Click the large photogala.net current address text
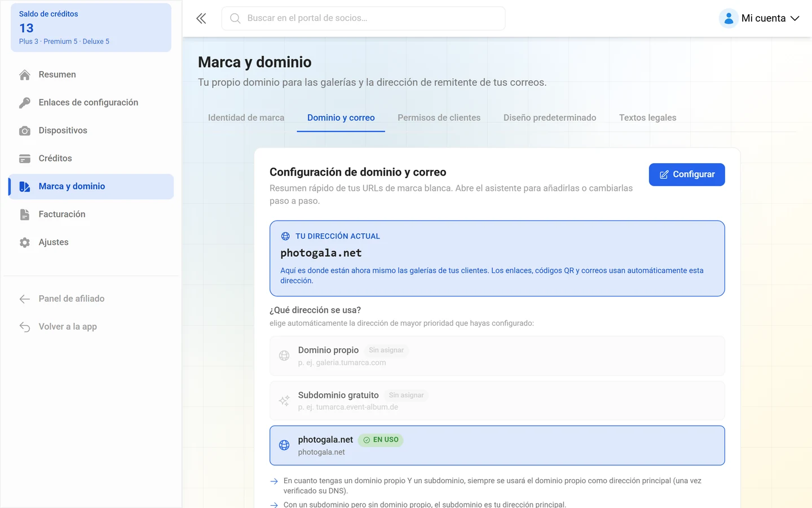 [321, 253]
